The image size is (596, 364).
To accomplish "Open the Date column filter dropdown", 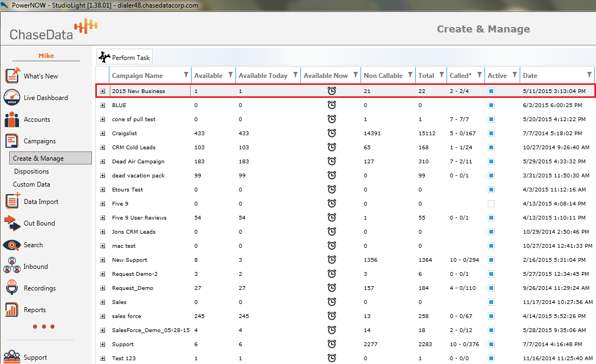I will pos(590,75).
